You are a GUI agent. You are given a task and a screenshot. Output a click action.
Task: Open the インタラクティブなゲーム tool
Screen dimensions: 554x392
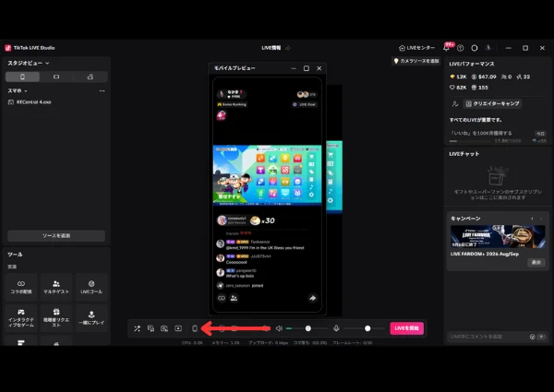click(21, 318)
